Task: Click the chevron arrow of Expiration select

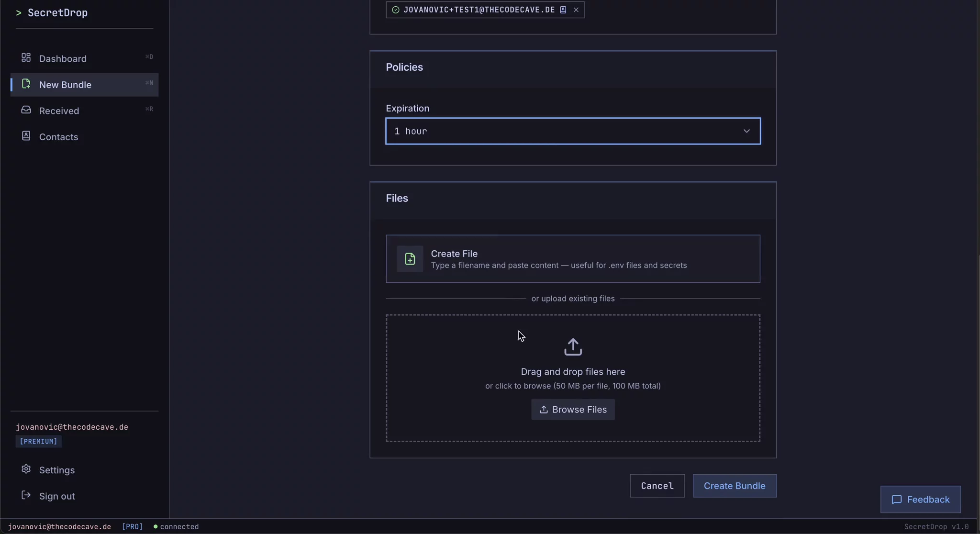Action: click(746, 131)
